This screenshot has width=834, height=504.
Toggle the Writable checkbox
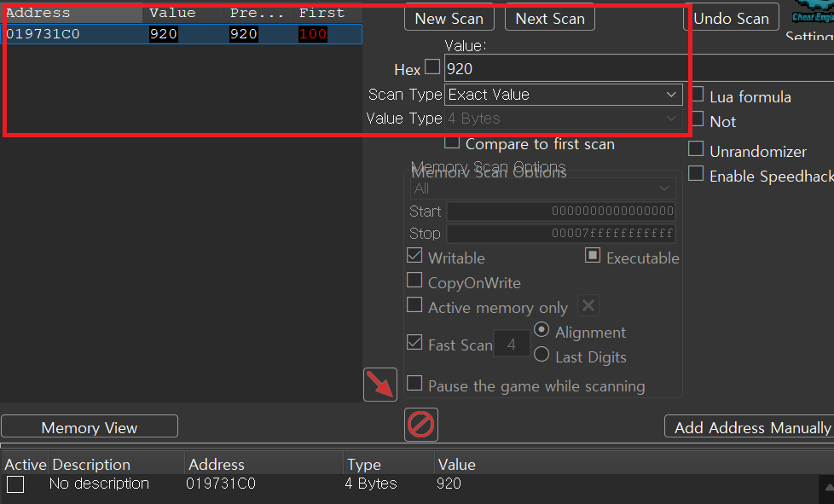point(414,256)
